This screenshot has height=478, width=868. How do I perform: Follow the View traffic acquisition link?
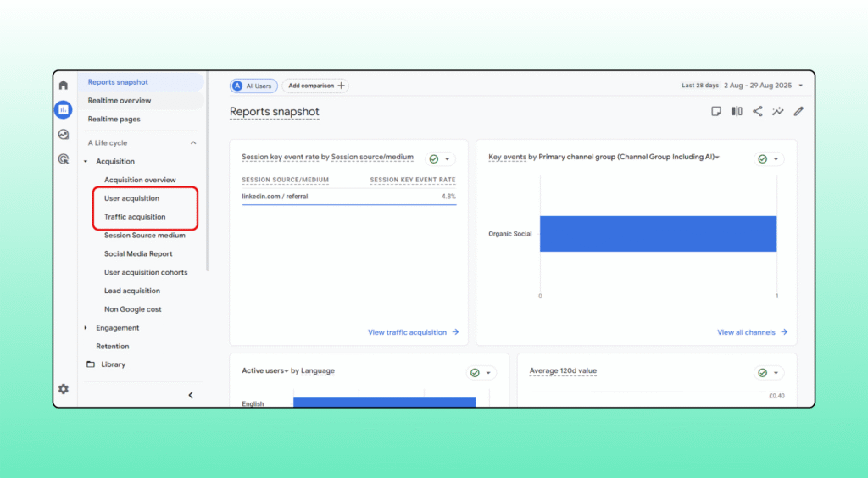(413, 332)
